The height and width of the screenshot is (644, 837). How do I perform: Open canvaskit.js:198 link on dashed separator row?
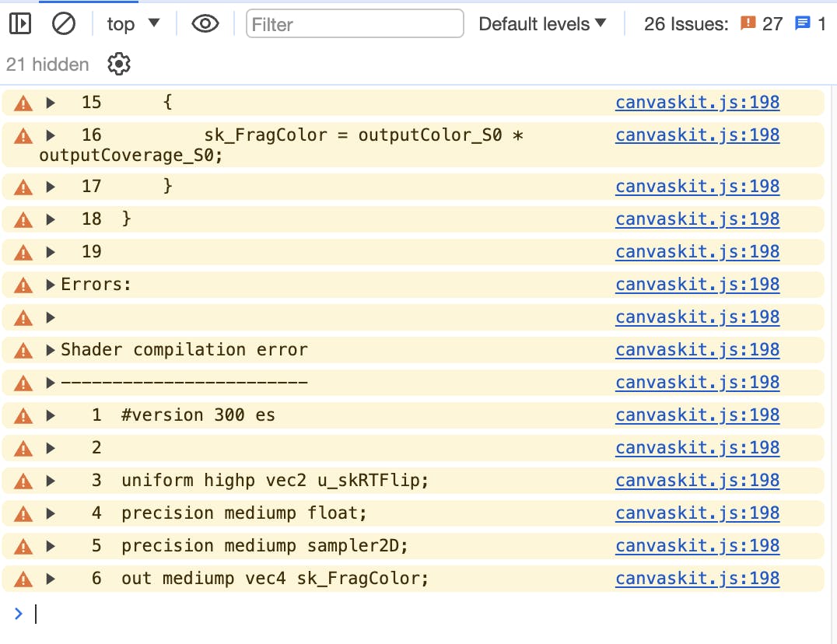[697, 382]
